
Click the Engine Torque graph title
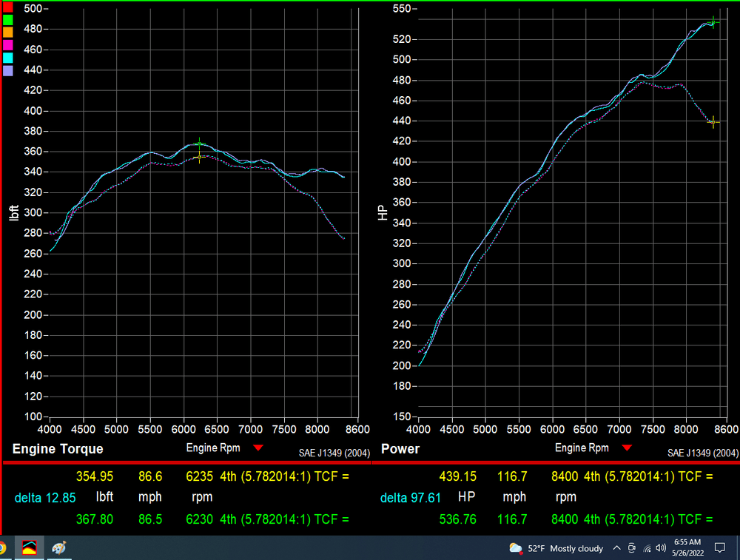coord(58,449)
